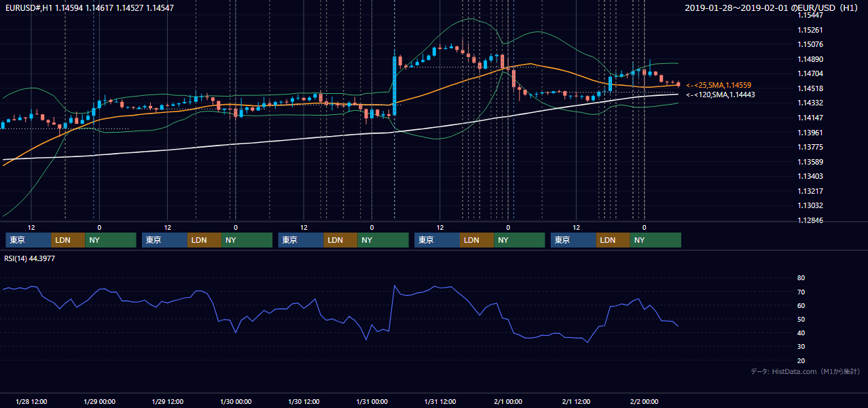Click the 1.15447 price axis label

click(x=810, y=15)
